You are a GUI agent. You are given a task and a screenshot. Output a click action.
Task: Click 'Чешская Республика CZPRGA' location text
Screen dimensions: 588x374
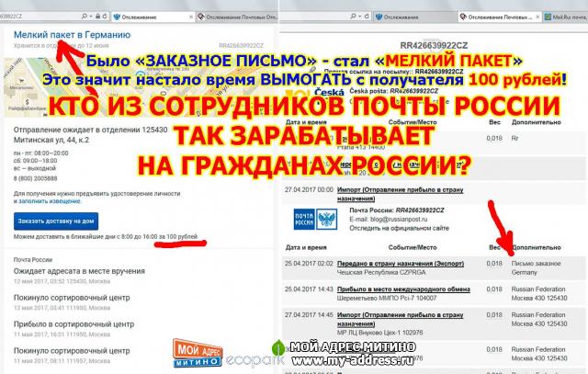tap(381, 272)
